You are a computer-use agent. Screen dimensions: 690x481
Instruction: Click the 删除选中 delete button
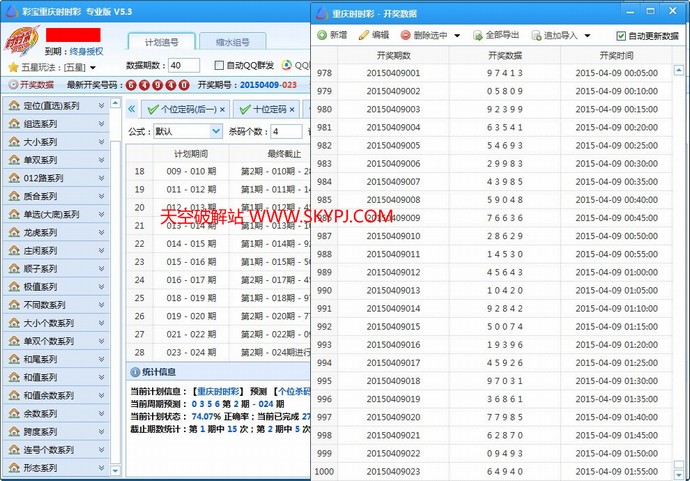[x=424, y=35]
